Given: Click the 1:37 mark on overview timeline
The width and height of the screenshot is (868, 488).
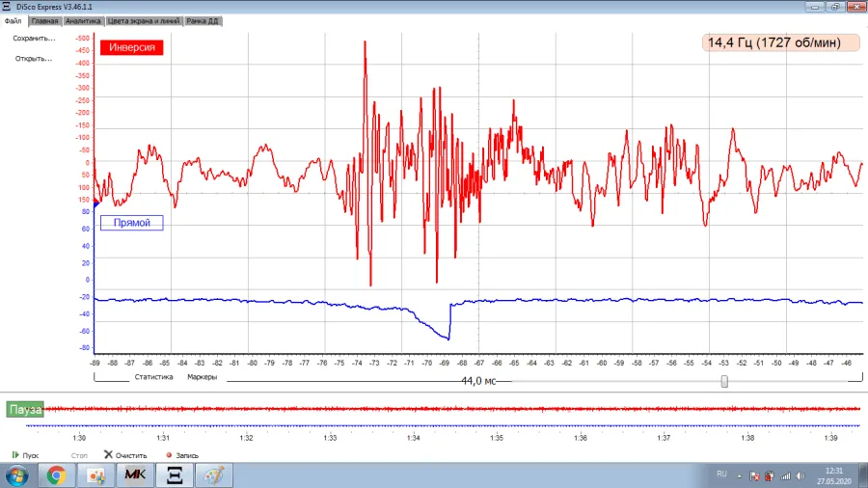Looking at the screenshot, I should (664, 438).
